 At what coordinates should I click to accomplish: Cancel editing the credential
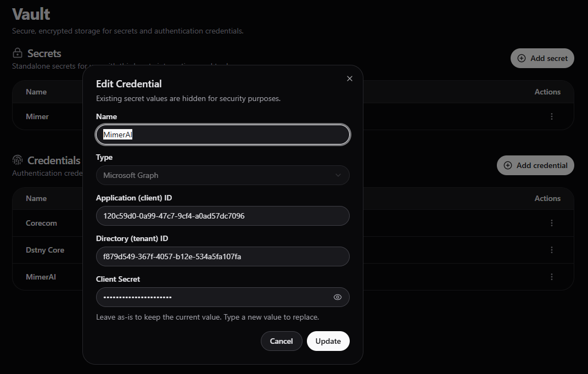coord(281,341)
